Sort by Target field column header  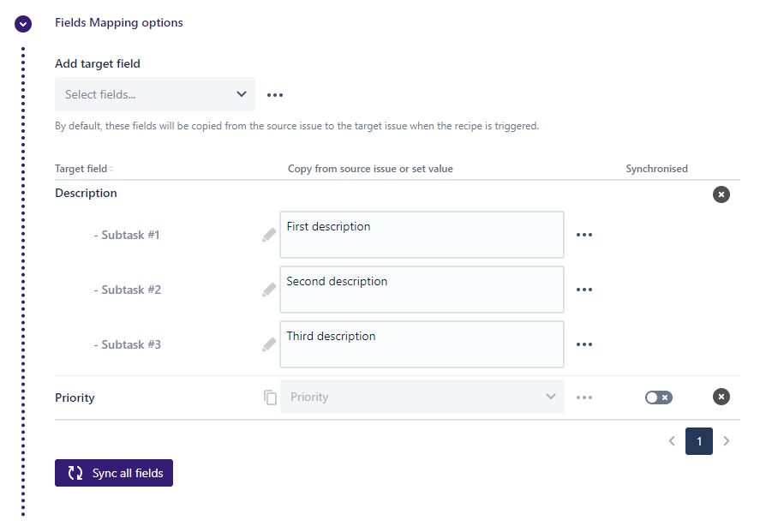pyautogui.click(x=84, y=169)
